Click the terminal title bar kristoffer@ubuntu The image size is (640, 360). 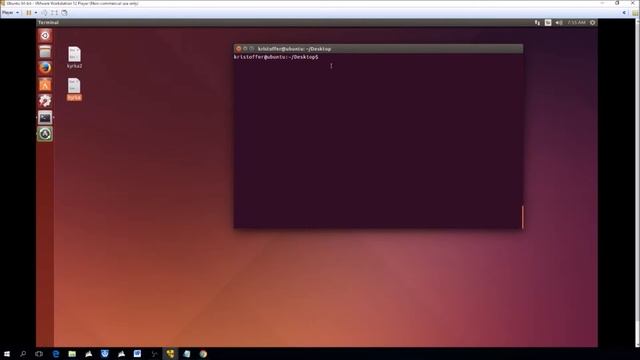pyautogui.click(x=294, y=49)
